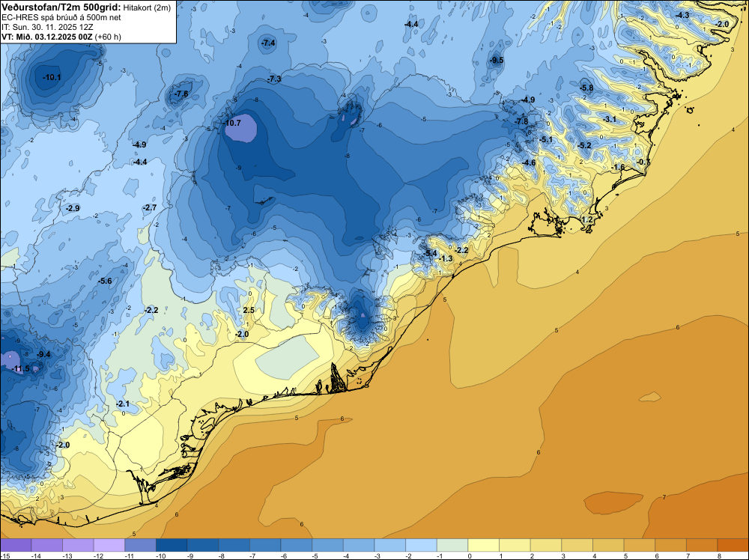Click the valid time 'VT: Mið. 03.12.2025 00Z (+60 h)'

click(61, 37)
